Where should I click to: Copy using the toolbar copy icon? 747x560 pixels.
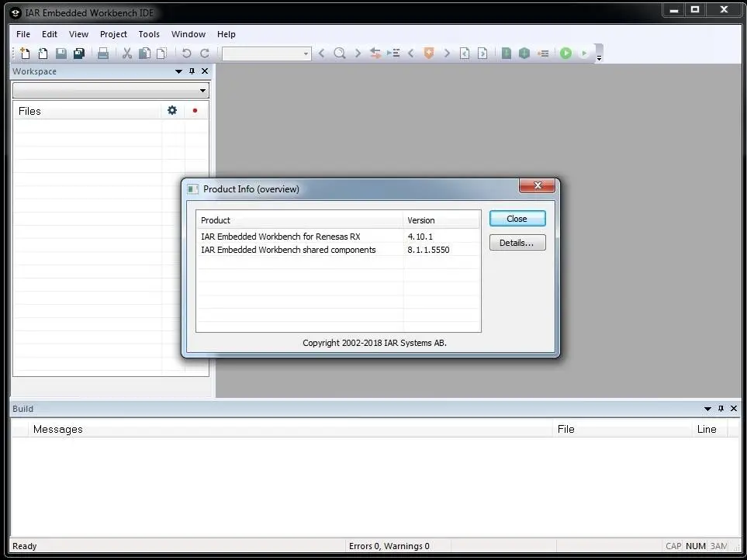coord(144,54)
